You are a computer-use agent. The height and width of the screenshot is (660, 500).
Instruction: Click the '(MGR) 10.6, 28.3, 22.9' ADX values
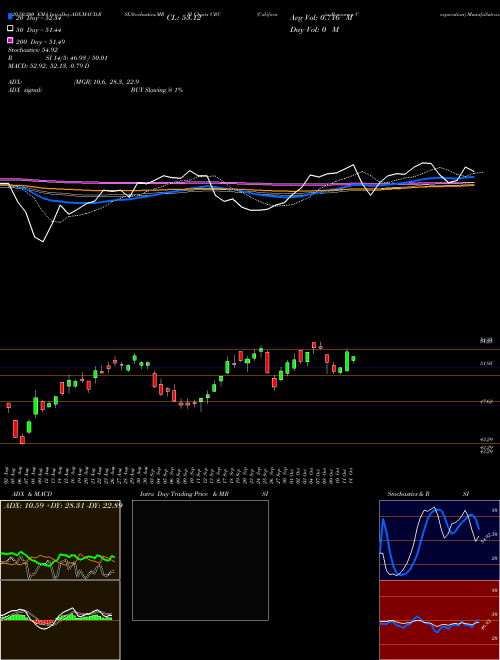(x=106, y=82)
